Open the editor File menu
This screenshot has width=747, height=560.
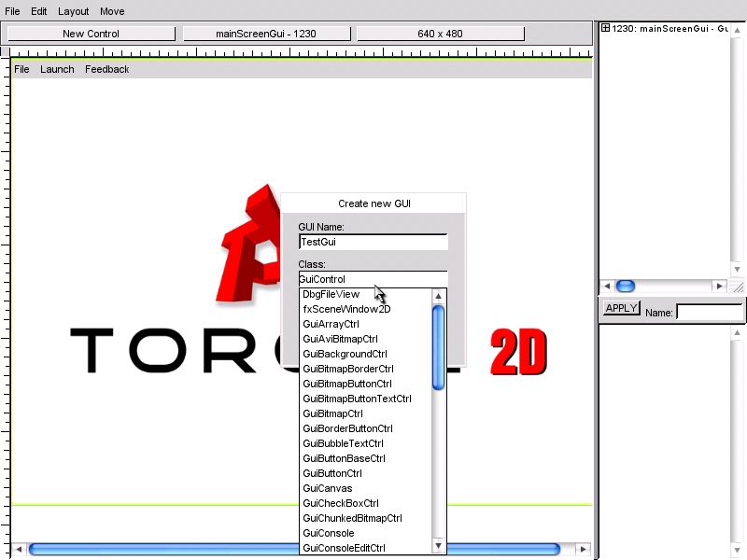pyautogui.click(x=12, y=11)
